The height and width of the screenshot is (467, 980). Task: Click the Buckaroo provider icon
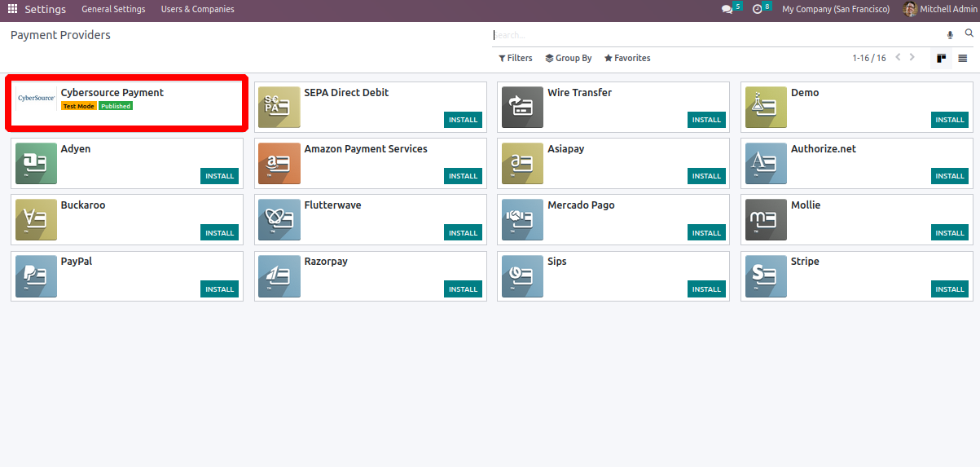tap(36, 220)
